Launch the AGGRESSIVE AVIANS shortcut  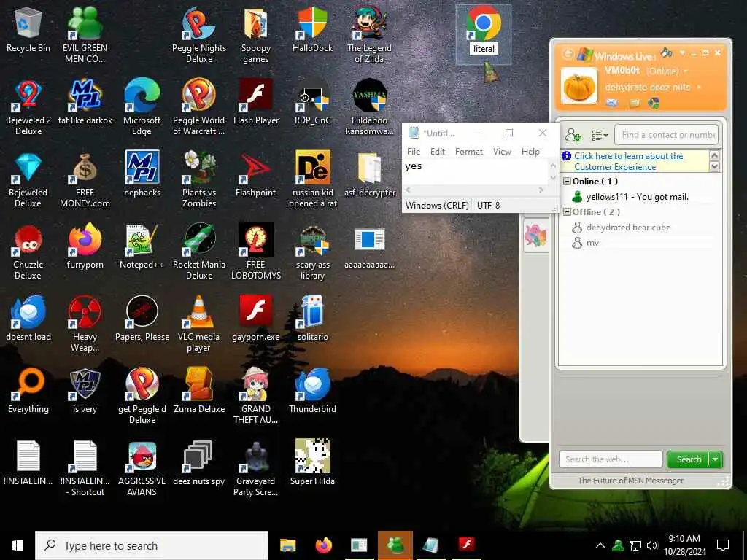click(142, 468)
